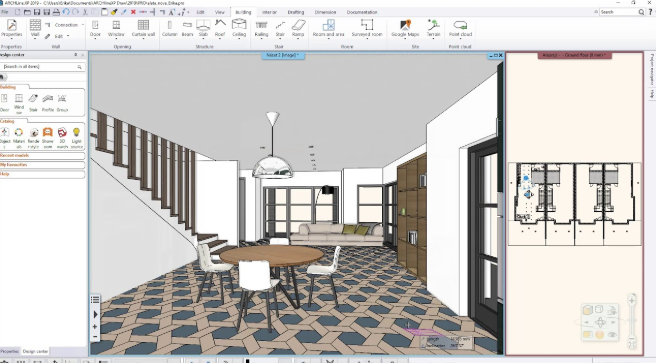Expand the Recent models section
Image resolution: width=656 pixels, height=363 pixels.
pos(42,156)
